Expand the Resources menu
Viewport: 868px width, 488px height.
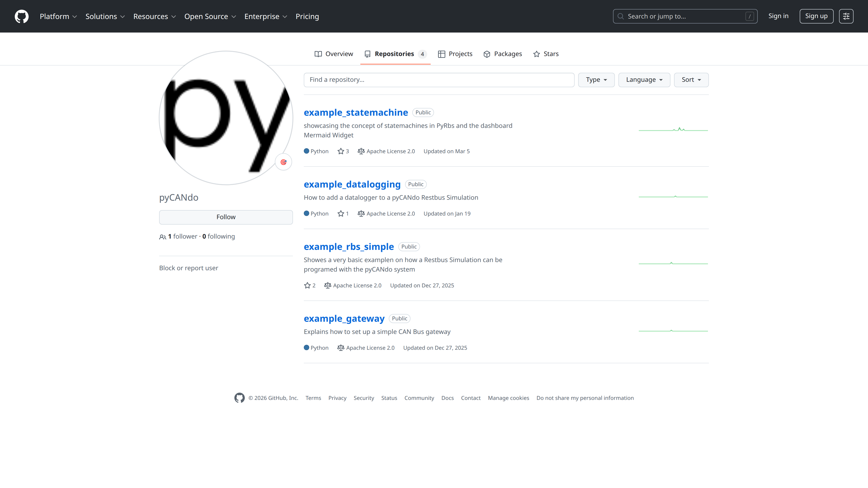tap(155, 16)
